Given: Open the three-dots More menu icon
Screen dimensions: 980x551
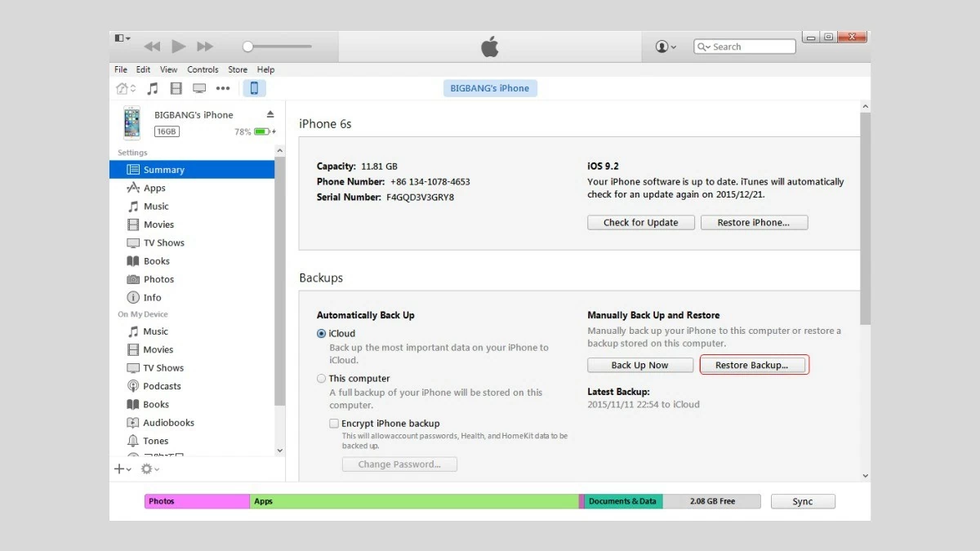Looking at the screenshot, I should pyautogui.click(x=223, y=88).
